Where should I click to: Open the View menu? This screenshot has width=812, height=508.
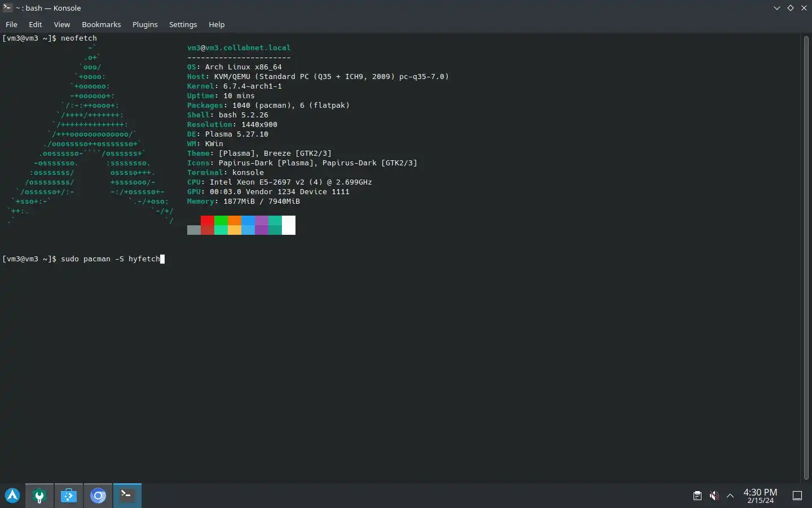tap(61, 24)
